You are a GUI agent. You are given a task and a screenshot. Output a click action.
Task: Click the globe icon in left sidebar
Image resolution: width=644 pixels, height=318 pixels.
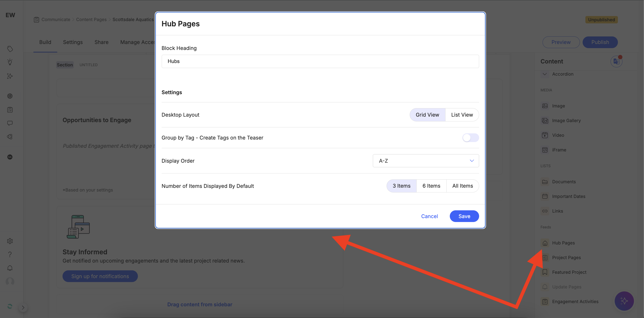[x=10, y=96]
